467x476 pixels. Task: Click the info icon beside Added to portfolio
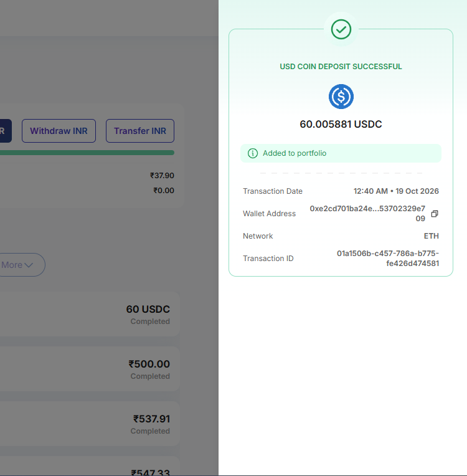point(252,153)
